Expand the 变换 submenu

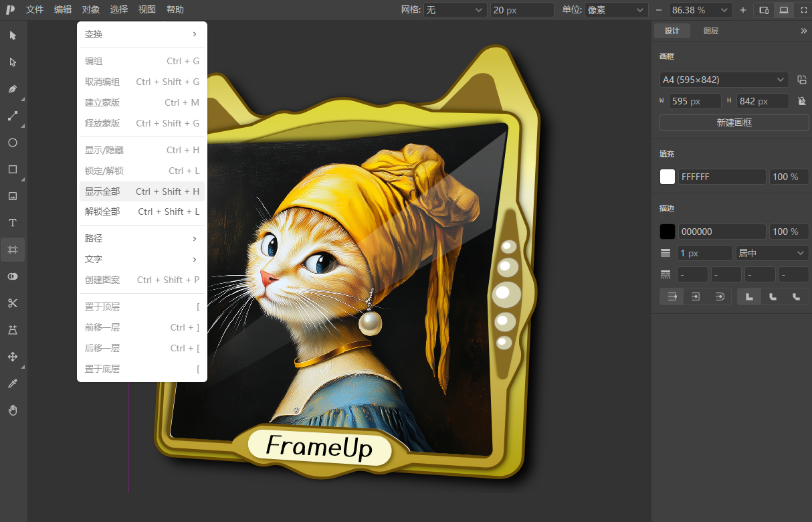pyautogui.click(x=142, y=34)
